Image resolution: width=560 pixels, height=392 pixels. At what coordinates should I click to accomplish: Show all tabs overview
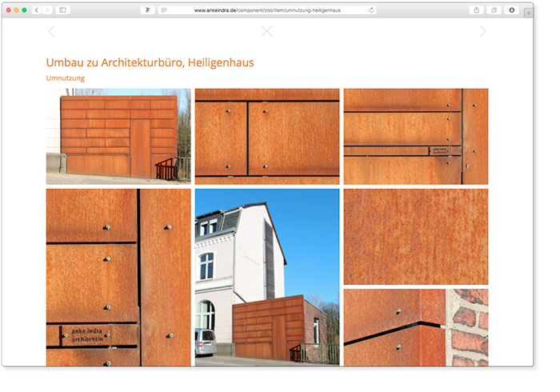click(x=494, y=10)
